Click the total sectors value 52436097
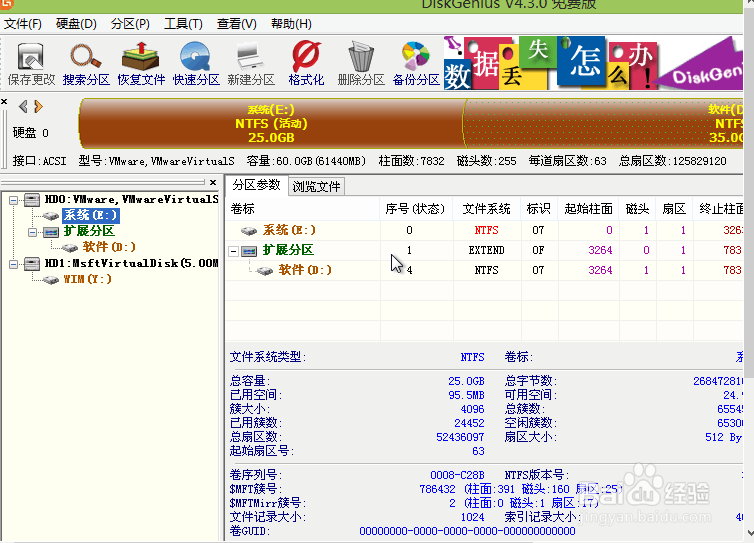The height and width of the screenshot is (543, 754). pos(460,437)
